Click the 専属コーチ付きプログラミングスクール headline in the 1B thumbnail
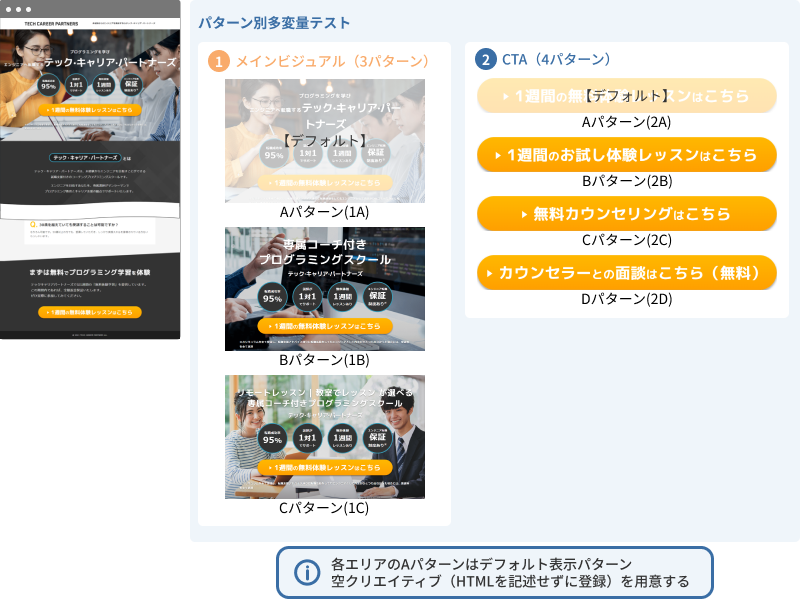The height and width of the screenshot is (599, 800). (x=324, y=252)
